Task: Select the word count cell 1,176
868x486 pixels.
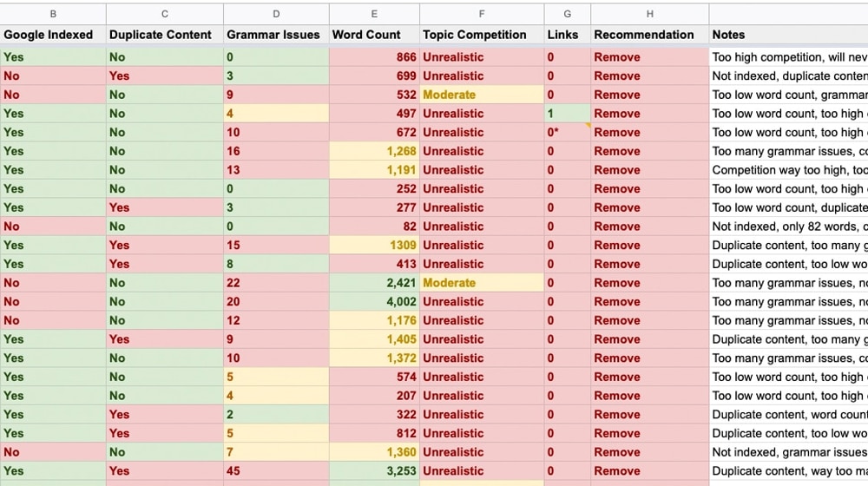Action: 374,320
